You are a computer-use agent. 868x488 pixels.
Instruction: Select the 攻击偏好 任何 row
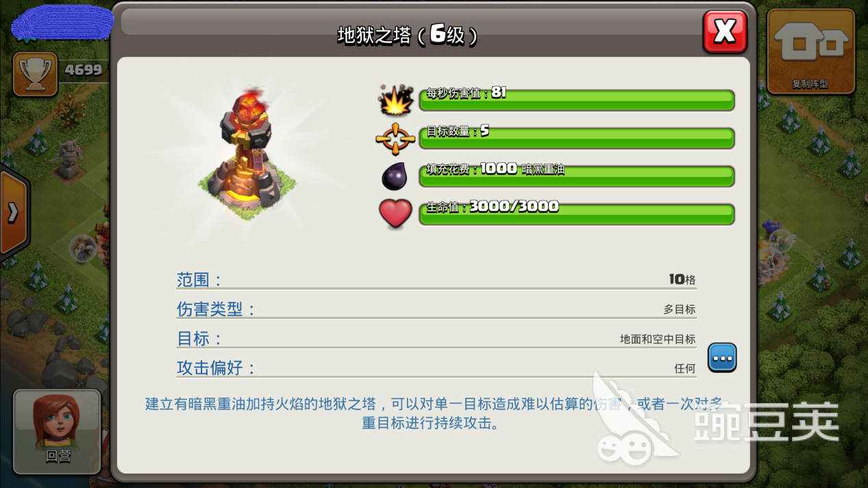436,368
